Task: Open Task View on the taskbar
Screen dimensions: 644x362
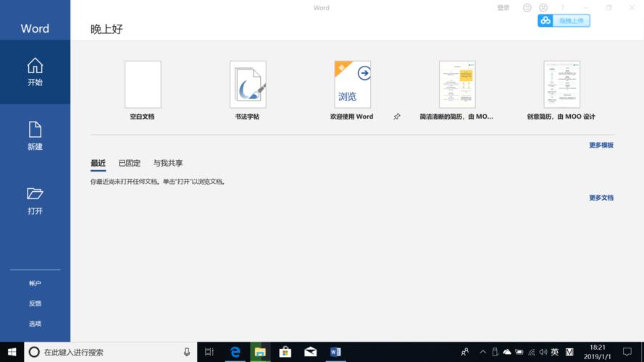Action: (209, 352)
